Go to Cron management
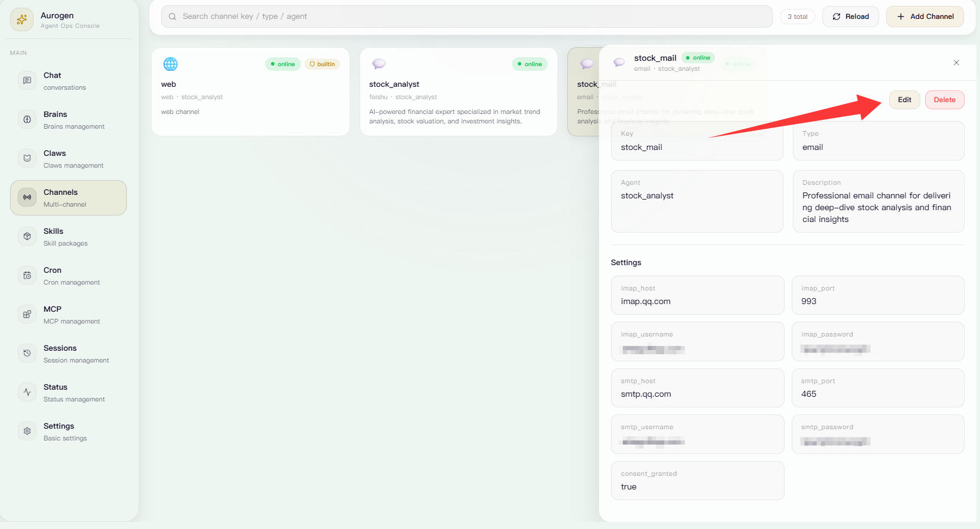Viewport: 980px width, 529px height. (68, 276)
